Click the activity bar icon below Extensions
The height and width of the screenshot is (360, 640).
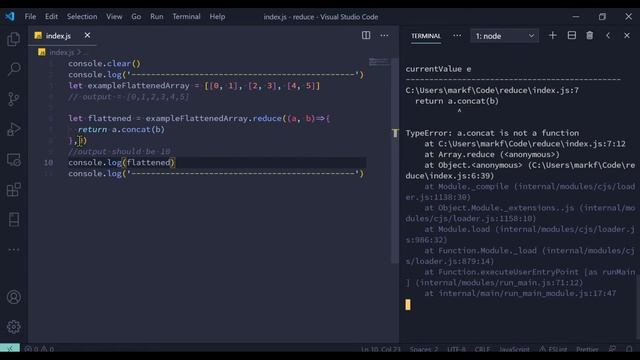[14, 220]
